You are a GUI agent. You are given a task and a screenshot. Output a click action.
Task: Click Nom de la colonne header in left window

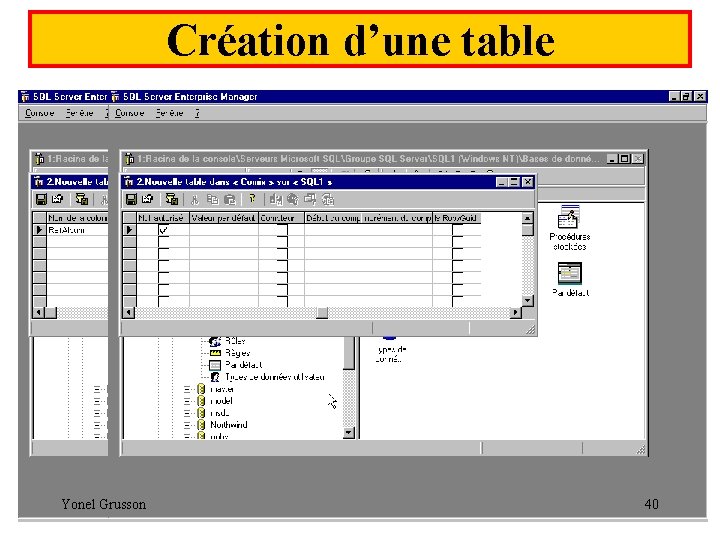pyautogui.click(x=77, y=218)
